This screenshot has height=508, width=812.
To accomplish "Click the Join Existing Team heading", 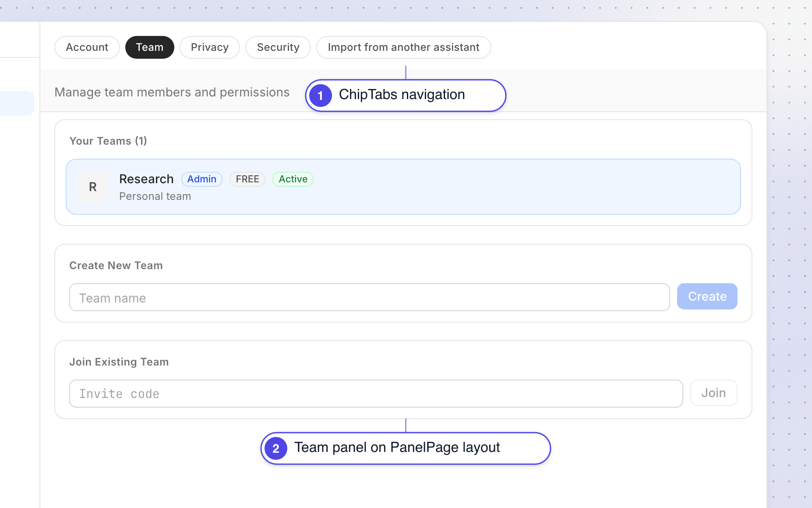I will (119, 362).
